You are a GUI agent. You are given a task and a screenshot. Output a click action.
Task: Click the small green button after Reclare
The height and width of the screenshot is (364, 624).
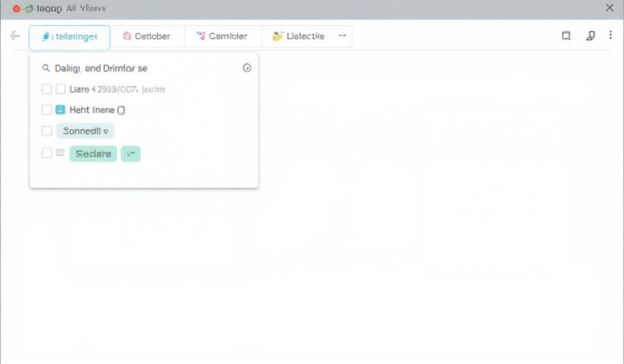pos(131,154)
